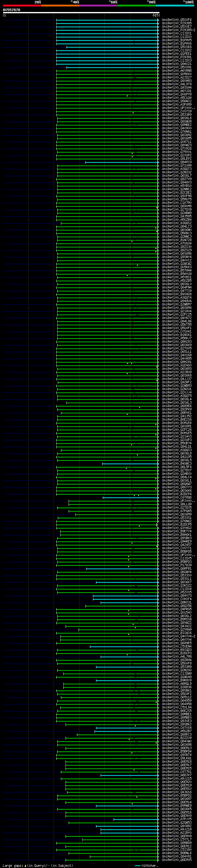Click the UniRef100_B8BNL6 label
The height and width of the screenshot is (868, 197).
click(x=177, y=853)
